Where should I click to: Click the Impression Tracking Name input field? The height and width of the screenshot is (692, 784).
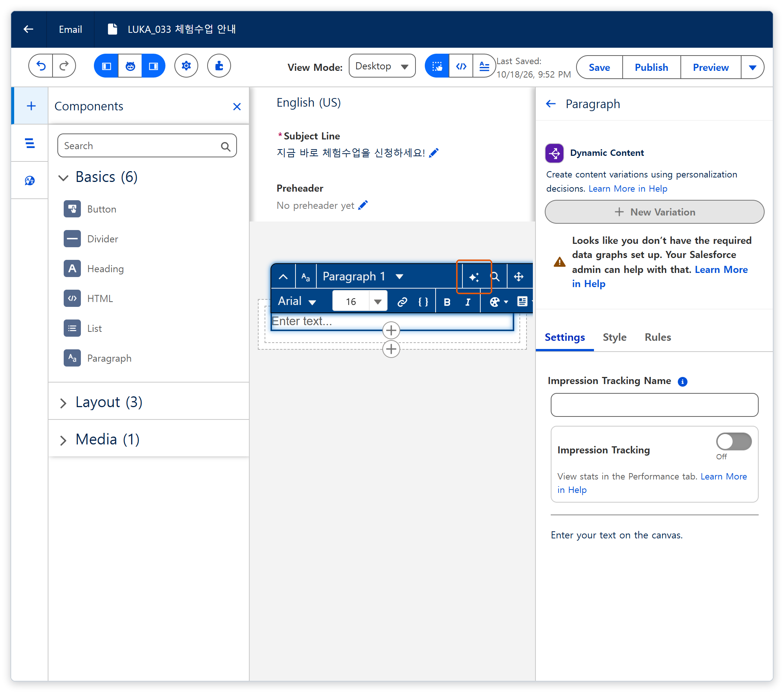654,405
